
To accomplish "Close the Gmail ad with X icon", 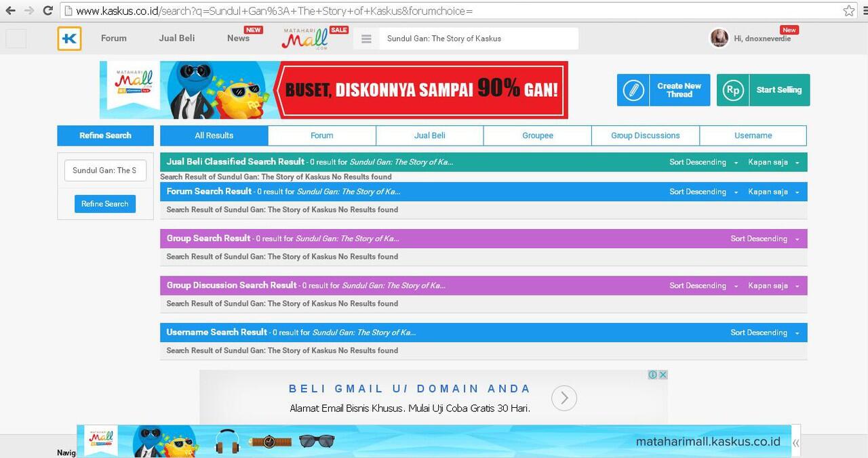I will [663, 375].
